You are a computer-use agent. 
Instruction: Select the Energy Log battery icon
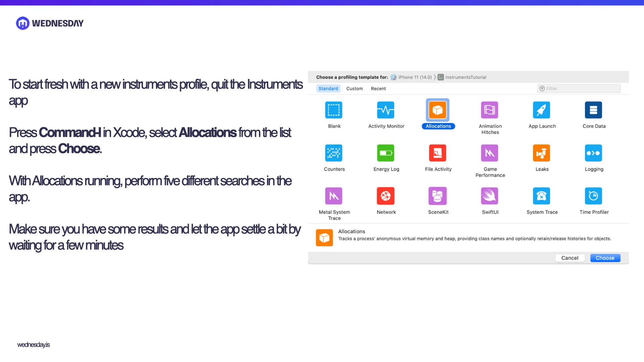pos(386,153)
